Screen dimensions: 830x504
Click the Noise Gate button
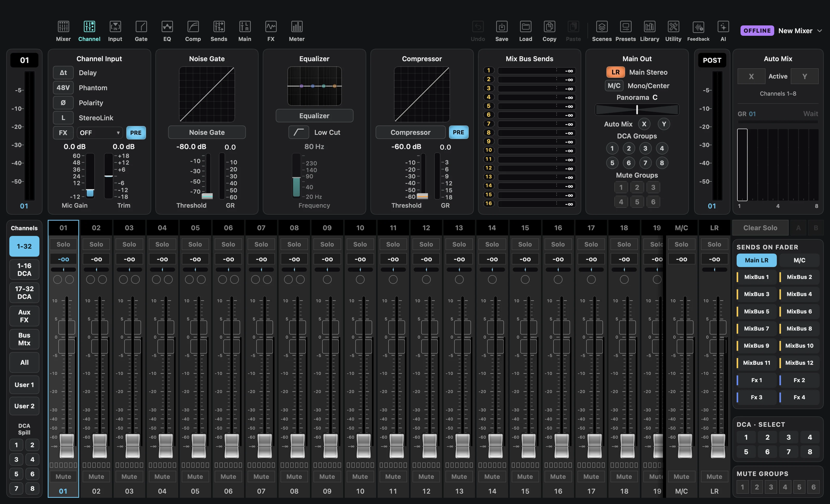coord(207,132)
